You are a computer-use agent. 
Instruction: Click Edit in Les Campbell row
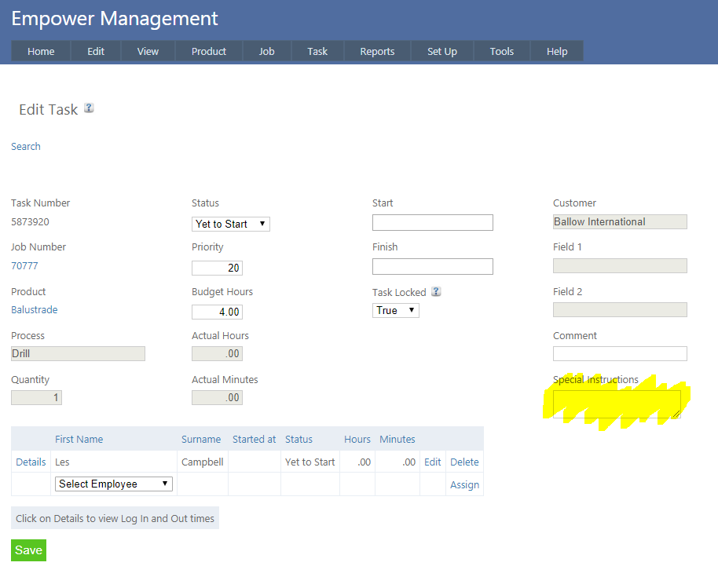pyautogui.click(x=433, y=462)
